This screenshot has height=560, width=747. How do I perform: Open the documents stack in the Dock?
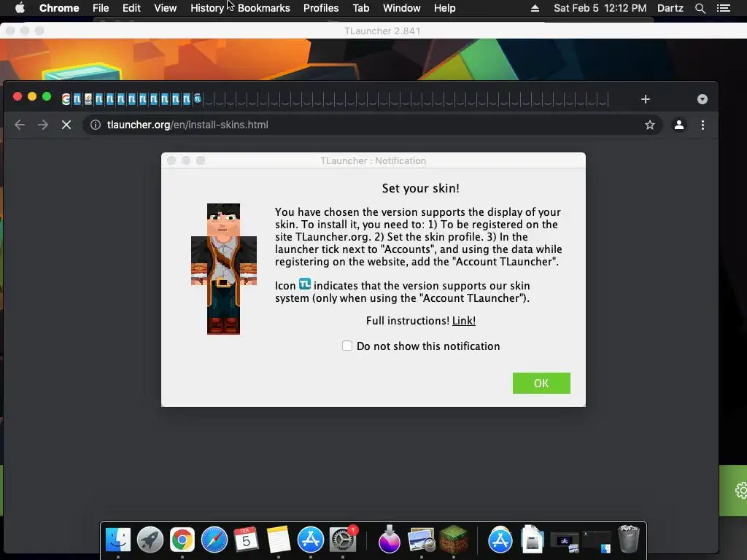(532, 540)
